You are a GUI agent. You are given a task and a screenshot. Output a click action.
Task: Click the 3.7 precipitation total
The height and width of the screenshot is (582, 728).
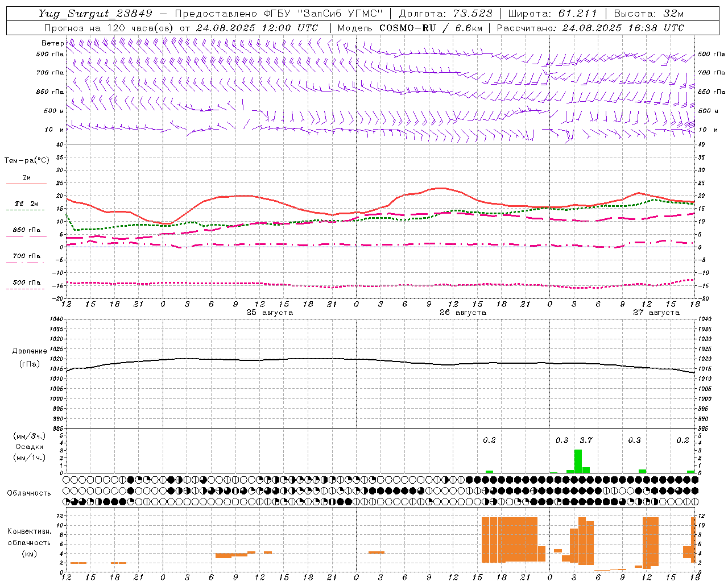coord(586,440)
